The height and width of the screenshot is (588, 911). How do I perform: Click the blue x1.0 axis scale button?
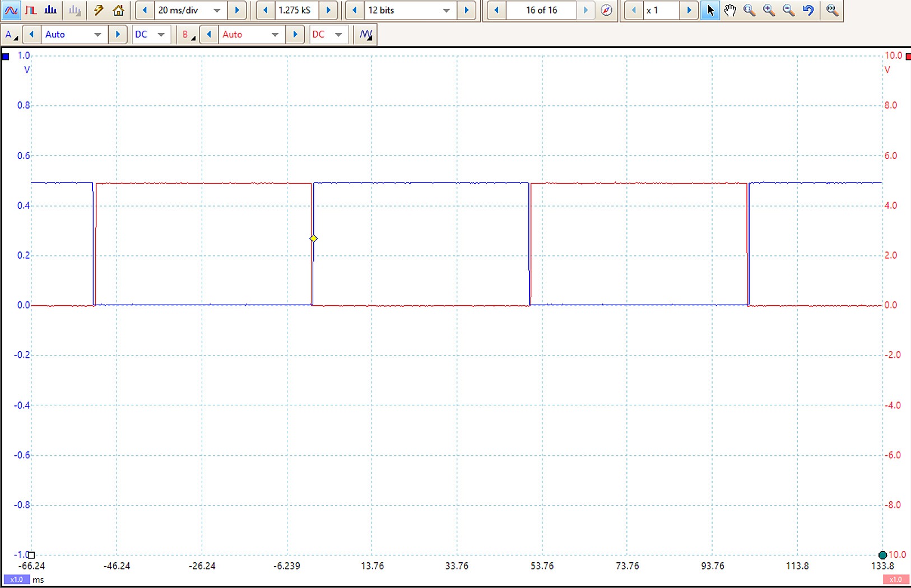[x=16, y=580]
